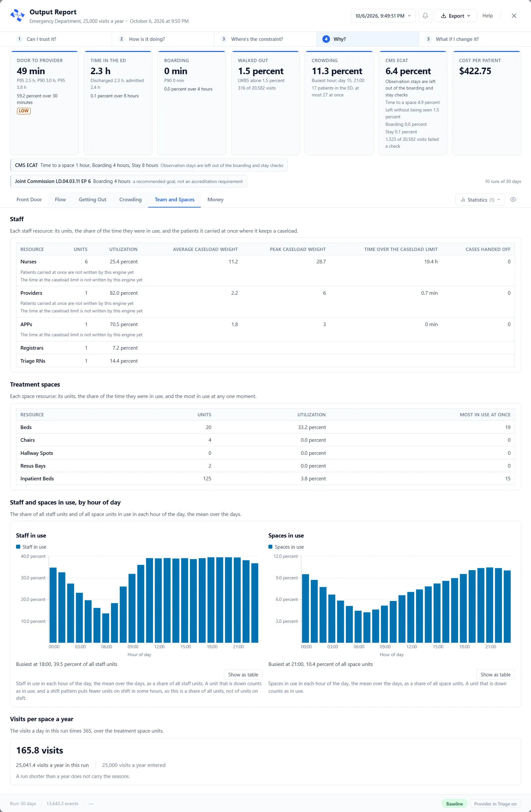
Task: Show the Staff in use chart as table
Action: pos(243,674)
